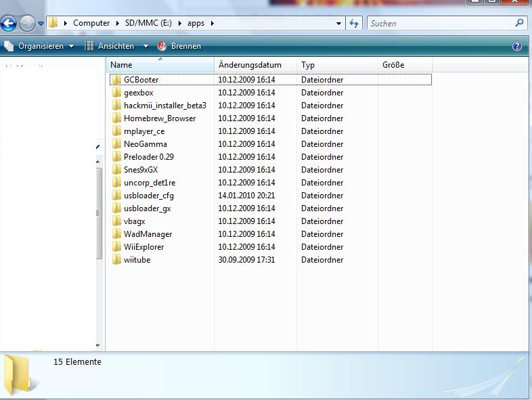
Task: Click into the Suchen search field
Action: coord(441,23)
